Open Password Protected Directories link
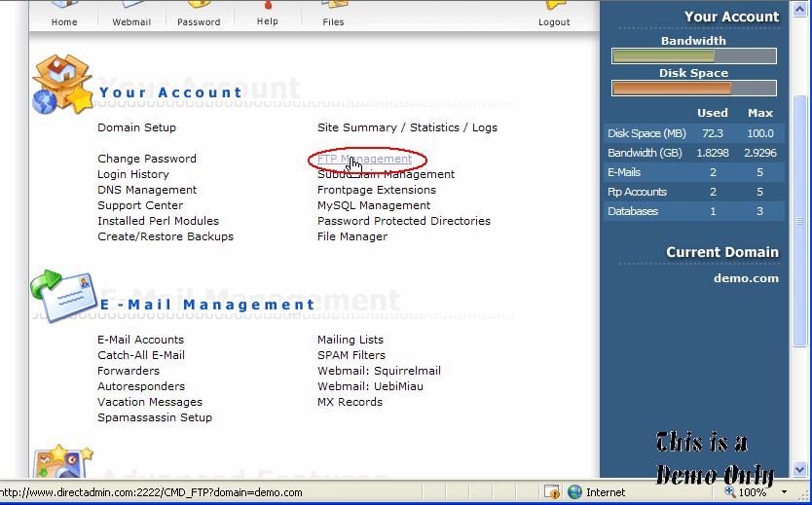 [x=404, y=221]
